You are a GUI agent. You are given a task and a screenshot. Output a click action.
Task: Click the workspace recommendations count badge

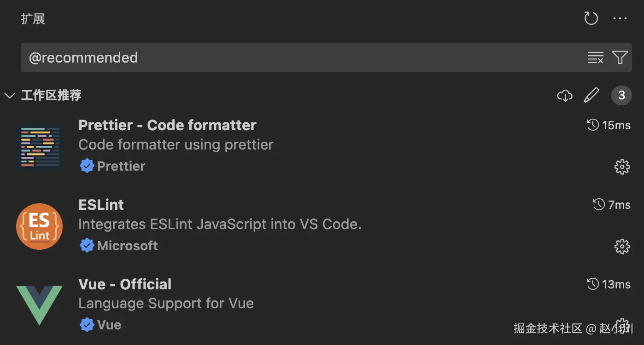pos(621,95)
